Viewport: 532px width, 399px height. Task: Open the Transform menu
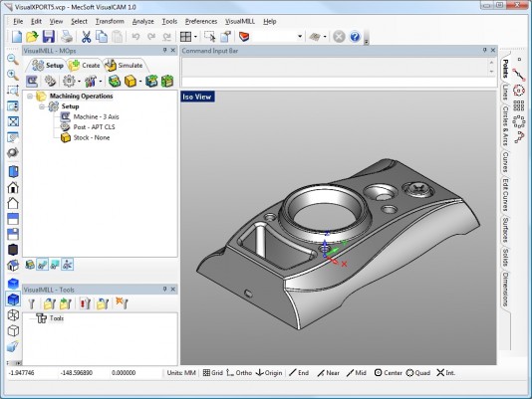(x=110, y=21)
